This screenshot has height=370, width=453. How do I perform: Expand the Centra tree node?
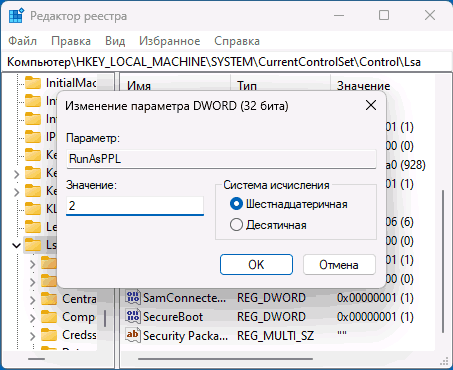pyautogui.click(x=32, y=300)
